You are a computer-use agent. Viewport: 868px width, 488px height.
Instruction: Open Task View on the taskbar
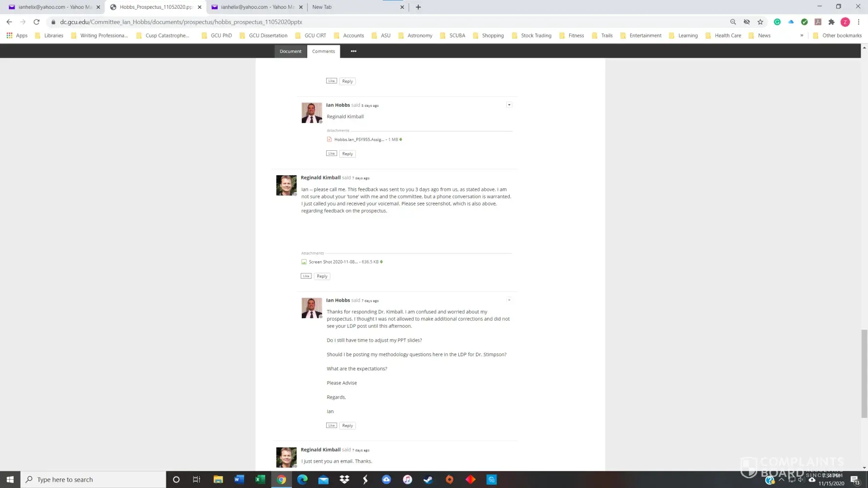197,480
